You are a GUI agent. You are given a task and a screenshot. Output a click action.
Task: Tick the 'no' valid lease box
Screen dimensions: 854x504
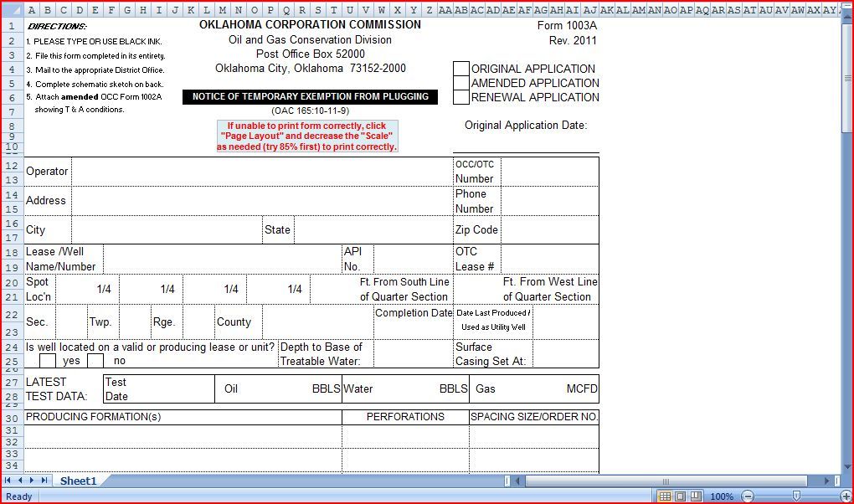tap(95, 361)
